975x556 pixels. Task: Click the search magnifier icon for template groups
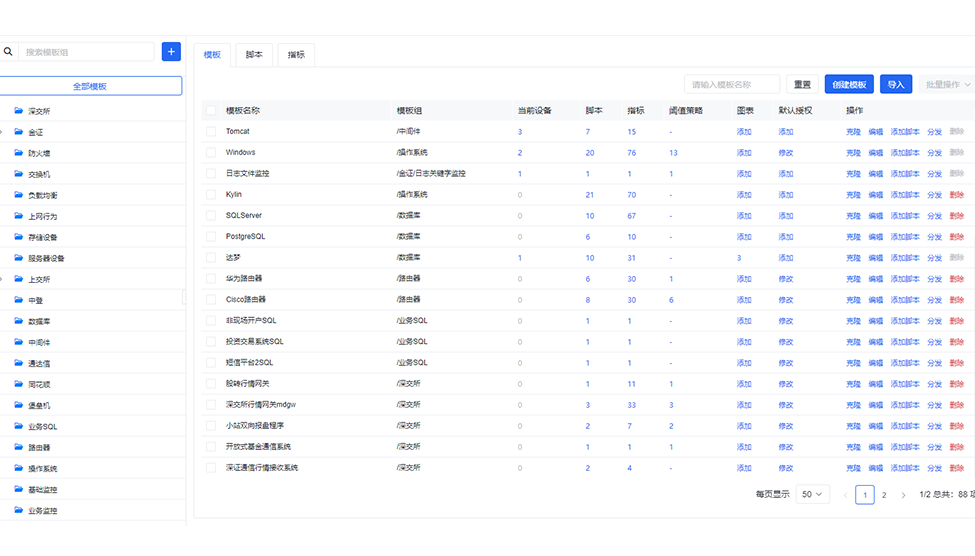[x=8, y=52]
